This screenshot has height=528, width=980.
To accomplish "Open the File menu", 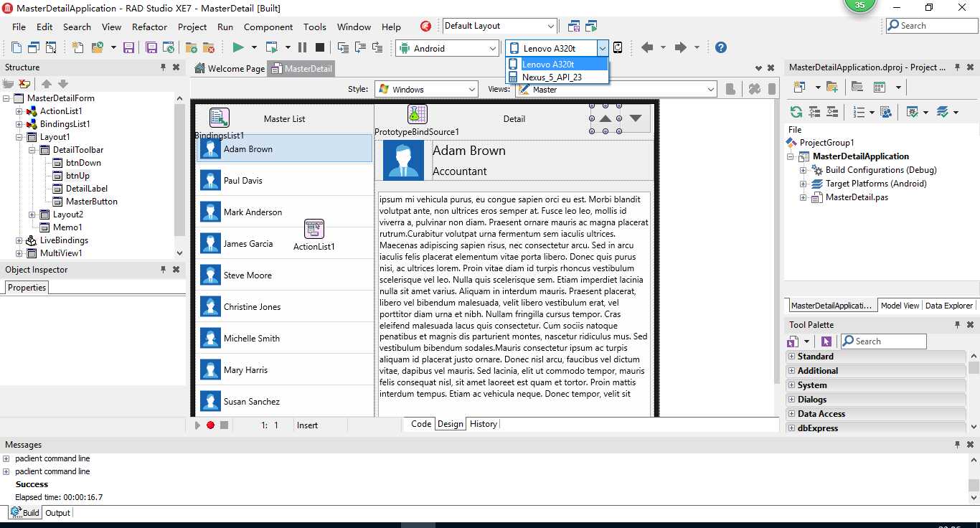I will [19, 27].
